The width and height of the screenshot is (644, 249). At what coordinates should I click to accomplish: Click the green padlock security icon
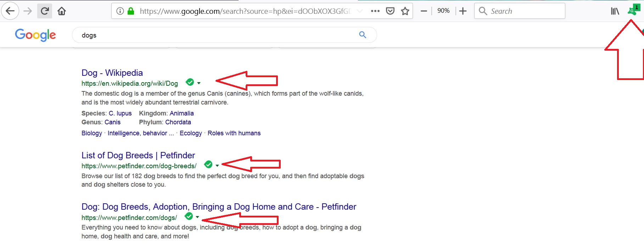point(131,11)
